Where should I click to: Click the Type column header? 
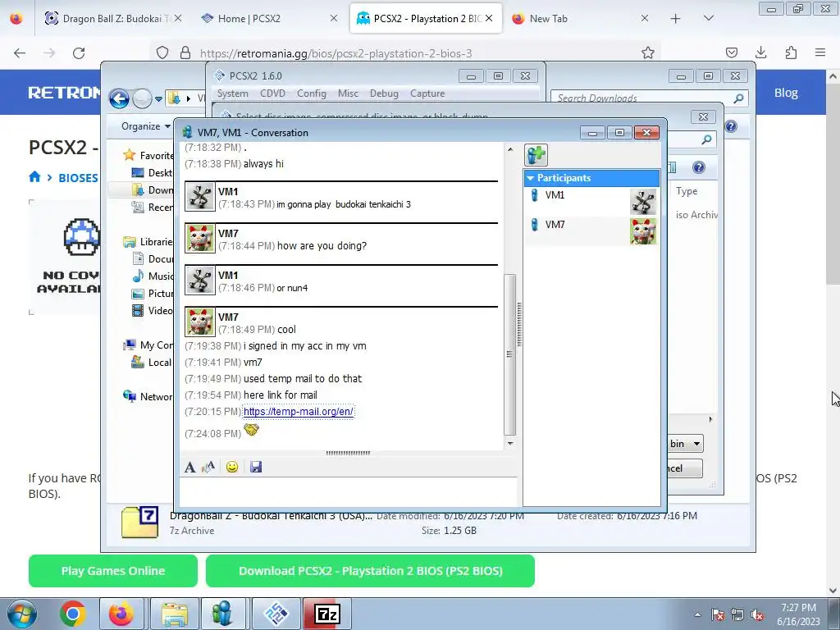click(687, 190)
